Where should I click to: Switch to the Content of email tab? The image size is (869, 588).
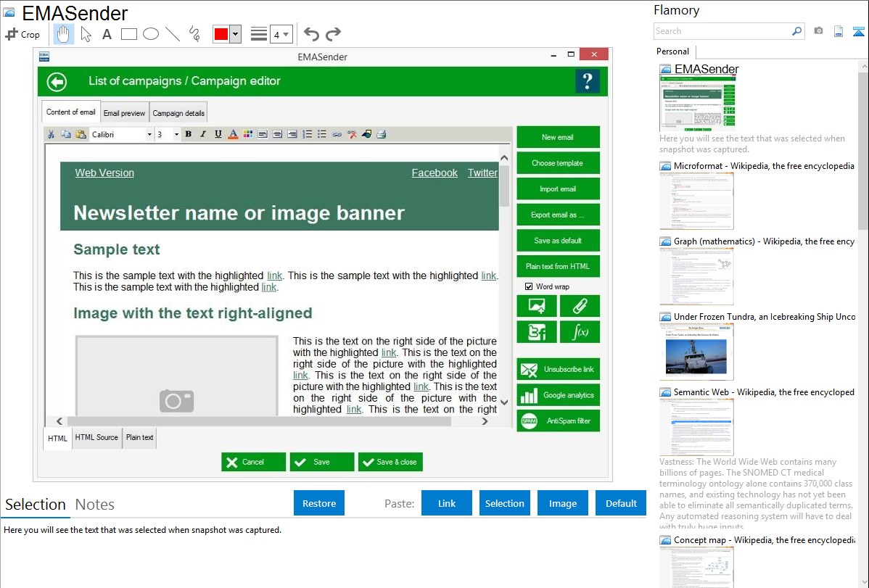coord(71,112)
